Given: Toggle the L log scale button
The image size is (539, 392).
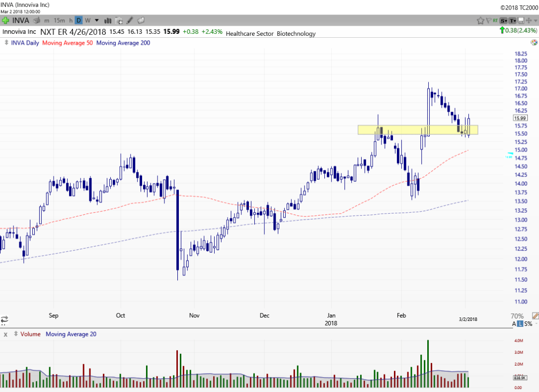Looking at the screenshot, I should (x=520, y=324).
